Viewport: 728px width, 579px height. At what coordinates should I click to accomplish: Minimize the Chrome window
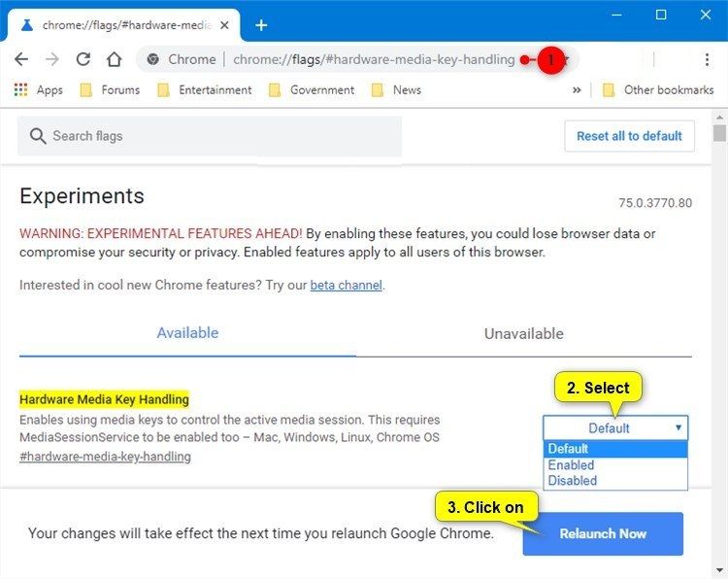point(616,15)
